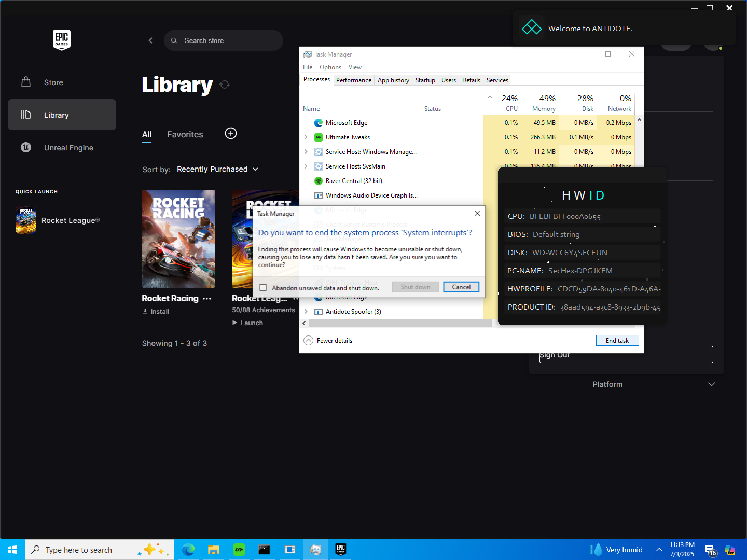Collapse Task Manager with Fewer details

tap(328, 341)
